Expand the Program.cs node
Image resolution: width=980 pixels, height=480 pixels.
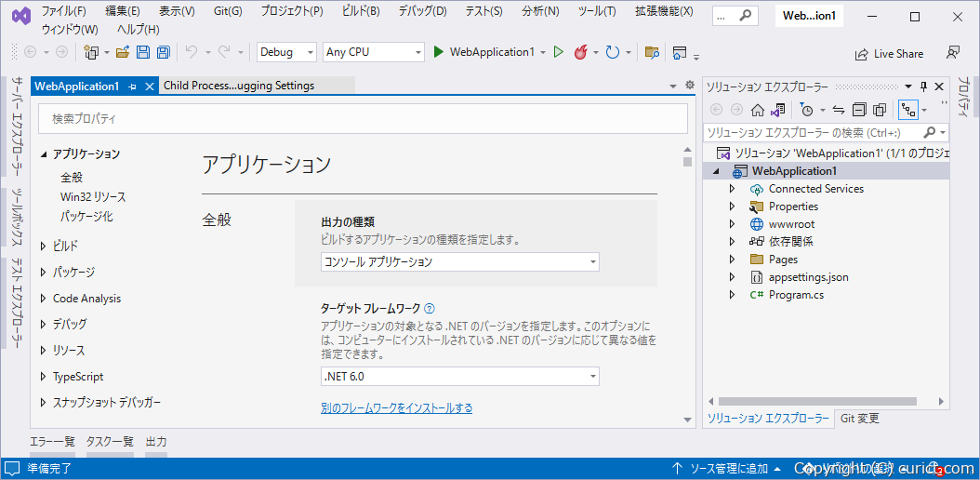click(x=732, y=294)
